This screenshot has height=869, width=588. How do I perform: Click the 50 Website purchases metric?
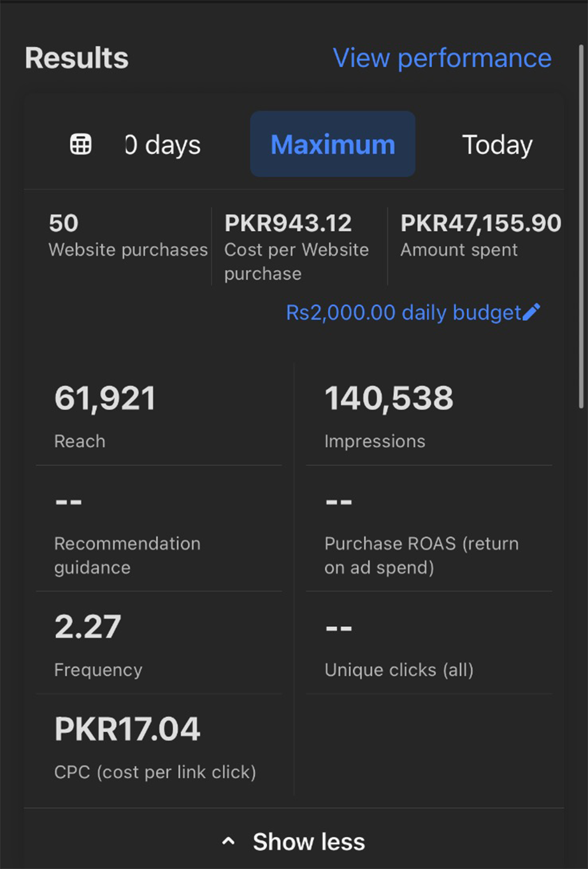pos(127,236)
